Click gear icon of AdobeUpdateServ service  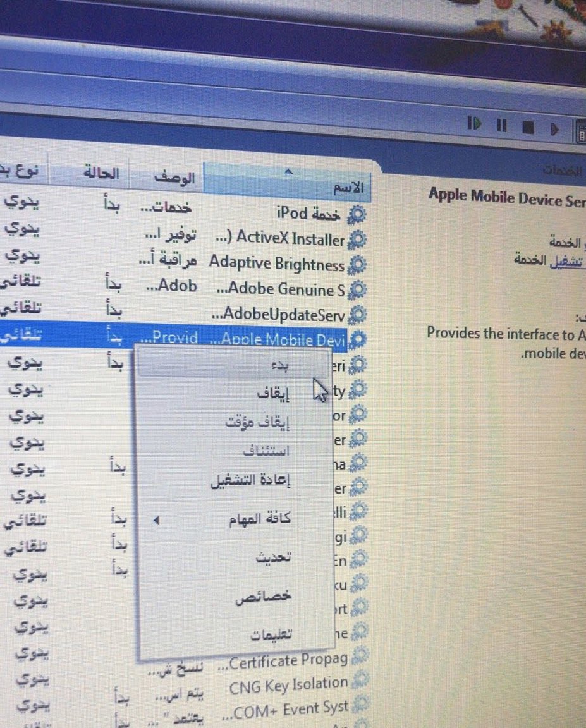coord(357,315)
